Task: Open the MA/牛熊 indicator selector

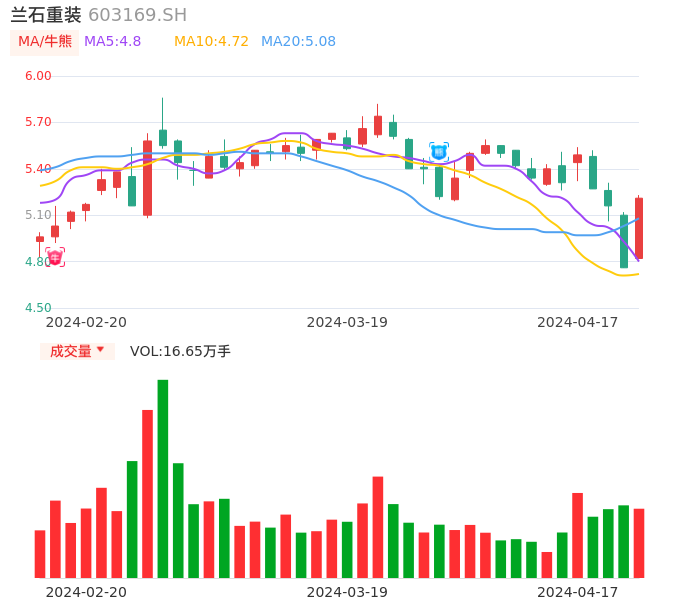Action: click(45, 41)
